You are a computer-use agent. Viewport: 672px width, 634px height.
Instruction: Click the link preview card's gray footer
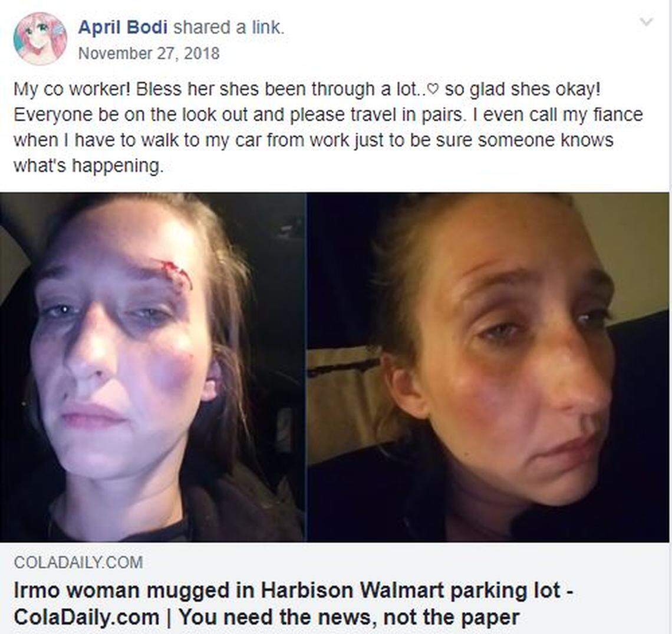click(x=334, y=587)
